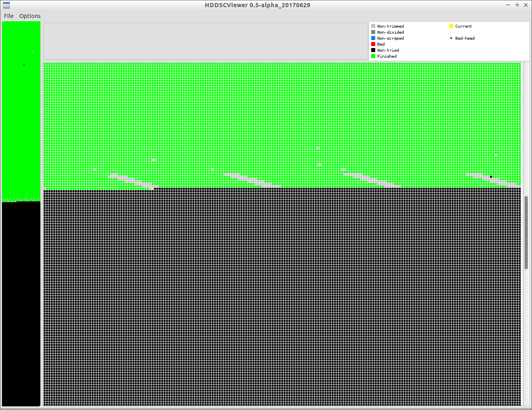This screenshot has height=410, width=532.
Task: Open the window menu icon in the title bar
Action: [x=6, y=5]
